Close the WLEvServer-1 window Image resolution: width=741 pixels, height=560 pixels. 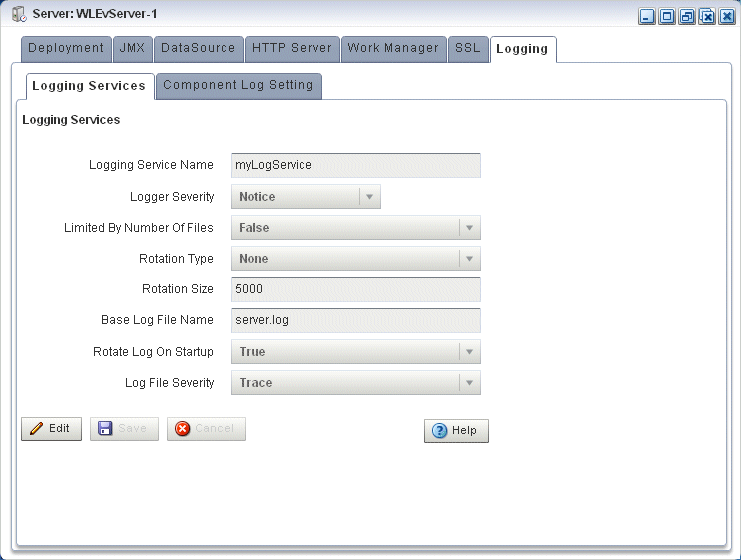pos(727,17)
